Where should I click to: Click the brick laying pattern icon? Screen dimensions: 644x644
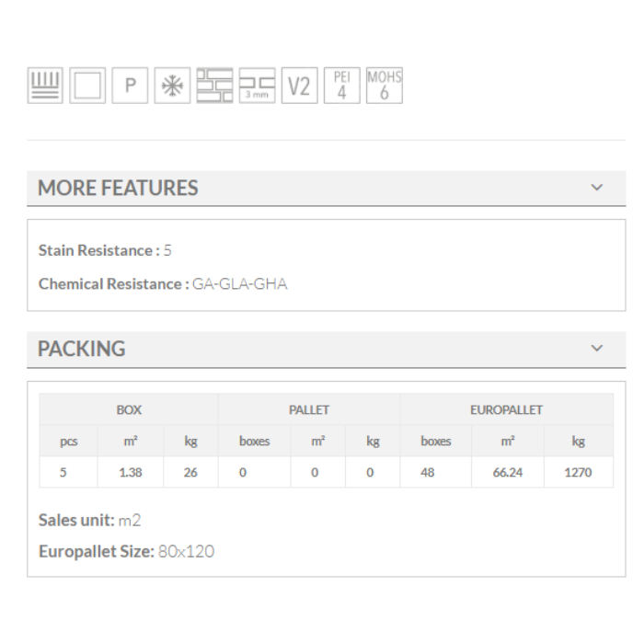click(216, 86)
